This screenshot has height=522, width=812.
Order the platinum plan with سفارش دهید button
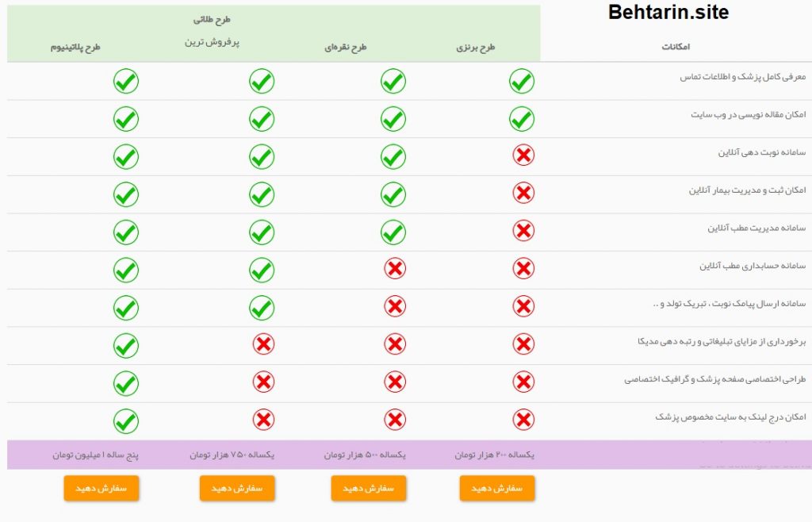[101, 489]
